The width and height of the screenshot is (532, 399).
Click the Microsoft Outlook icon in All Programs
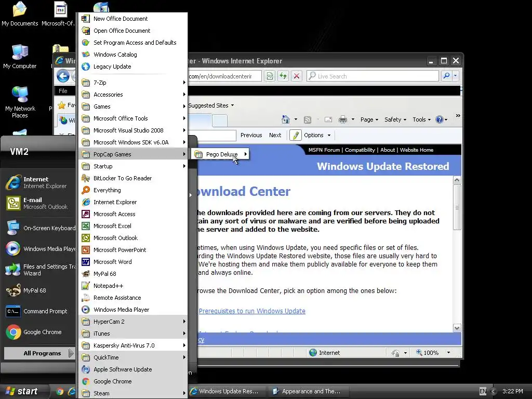(x=86, y=238)
